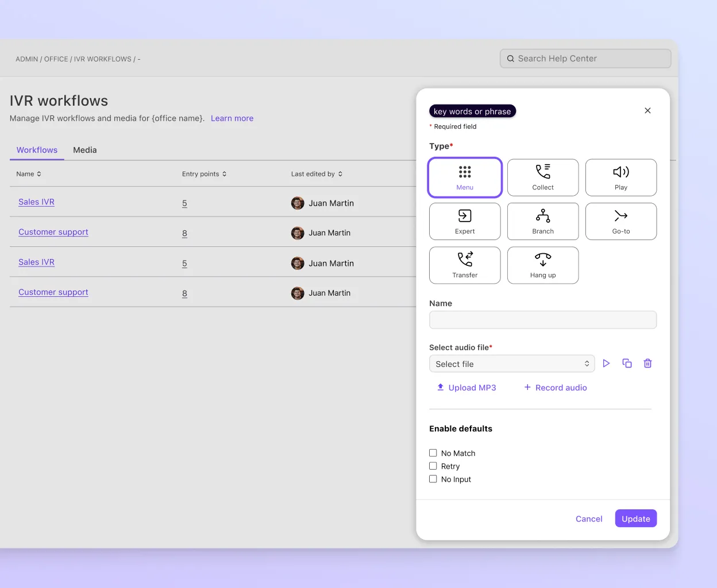This screenshot has width=717, height=588.
Task: Click the key words or phrase title
Action: (472, 111)
